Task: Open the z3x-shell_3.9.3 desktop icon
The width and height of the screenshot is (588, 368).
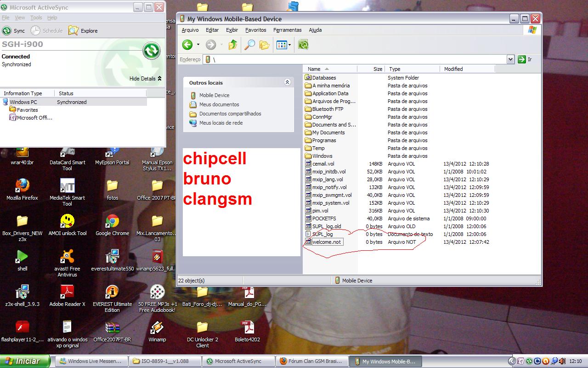Action: pyautogui.click(x=22, y=296)
